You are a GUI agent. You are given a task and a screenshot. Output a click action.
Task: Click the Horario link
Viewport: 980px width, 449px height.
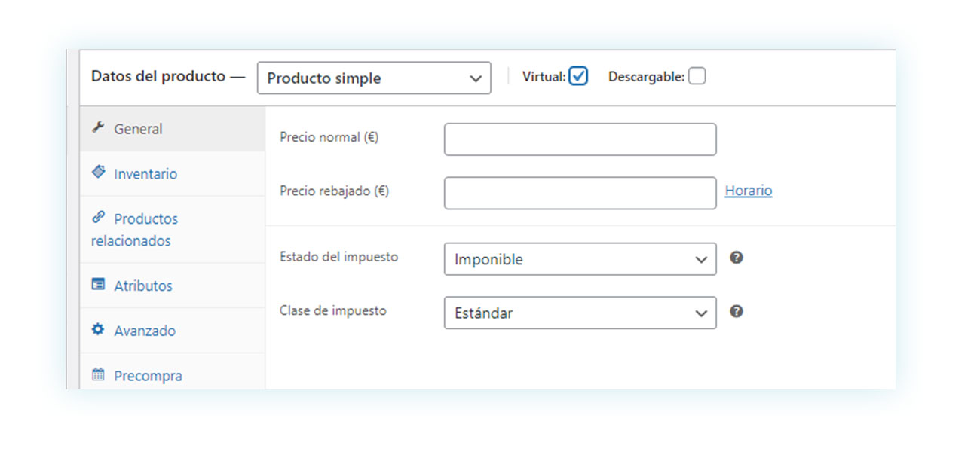(749, 191)
